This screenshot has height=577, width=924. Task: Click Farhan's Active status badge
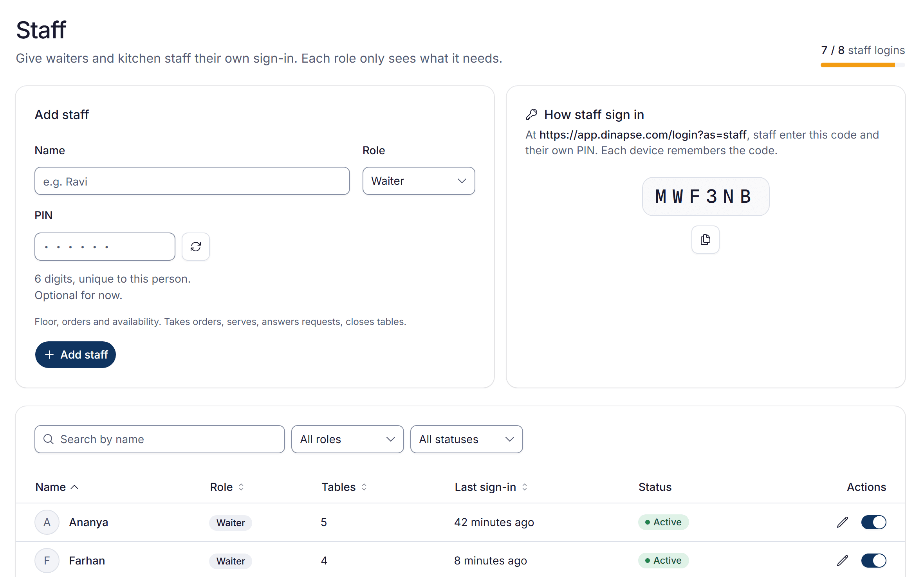pyautogui.click(x=663, y=561)
